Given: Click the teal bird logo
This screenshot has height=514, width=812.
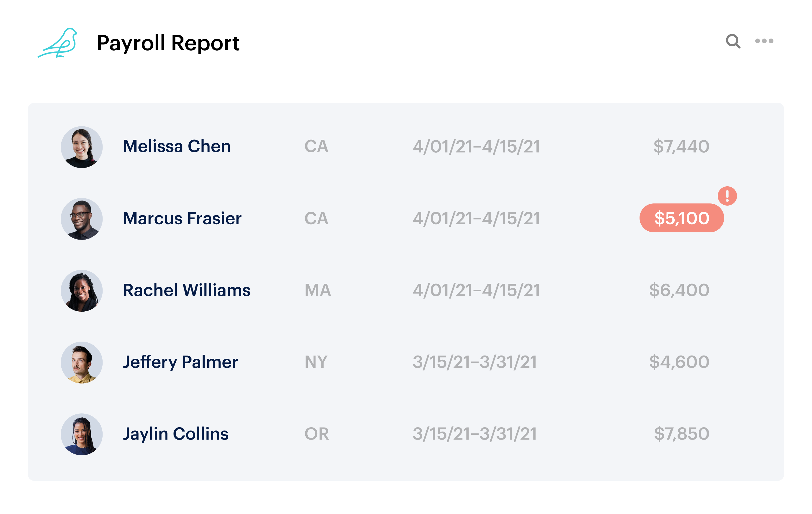Looking at the screenshot, I should (58, 43).
